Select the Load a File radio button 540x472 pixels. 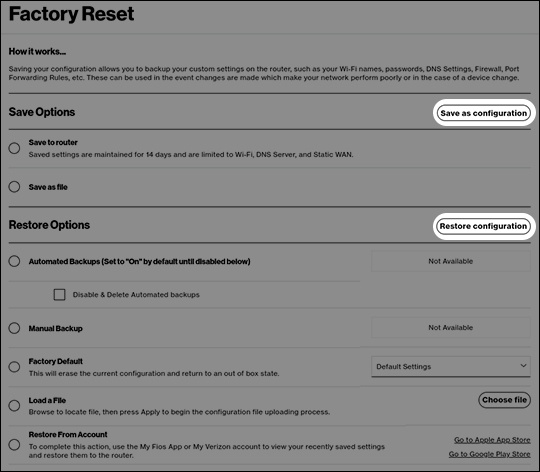[x=14, y=406]
